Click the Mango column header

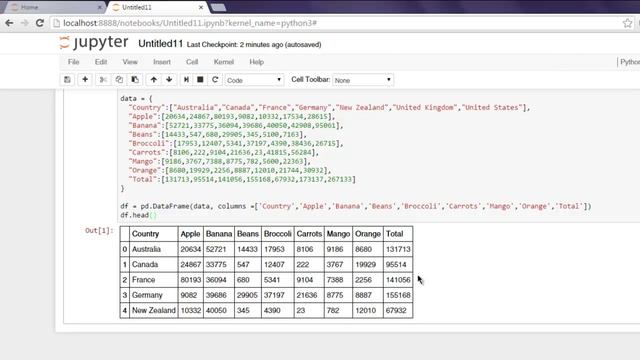pos(338,234)
